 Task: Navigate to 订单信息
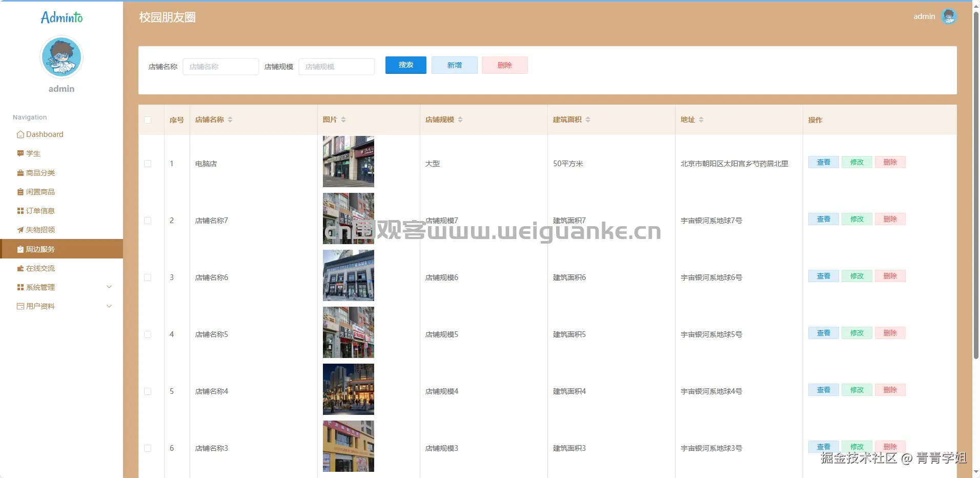coord(62,211)
